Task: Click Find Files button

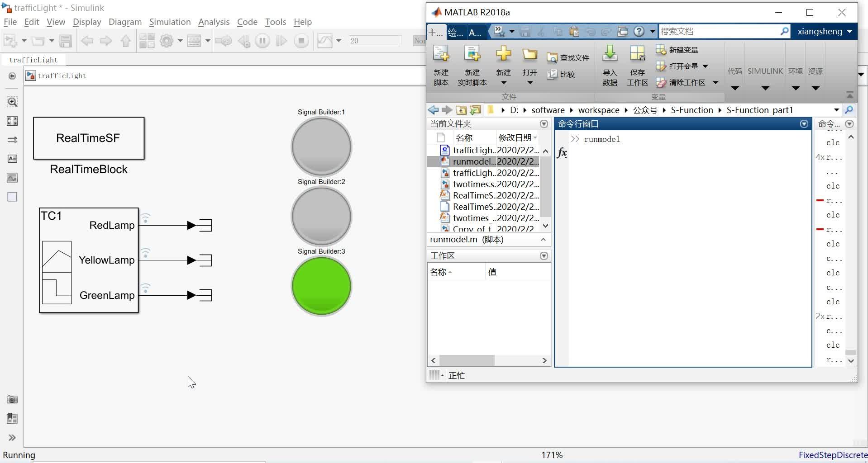Action: 568,58
